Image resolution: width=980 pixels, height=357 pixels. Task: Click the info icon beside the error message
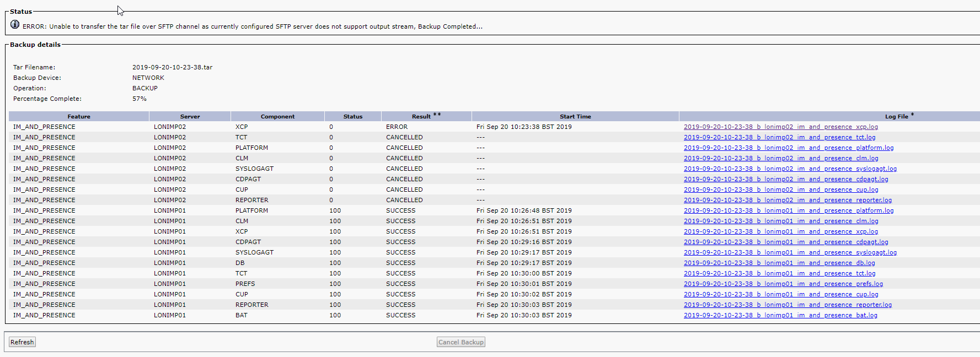(x=15, y=24)
